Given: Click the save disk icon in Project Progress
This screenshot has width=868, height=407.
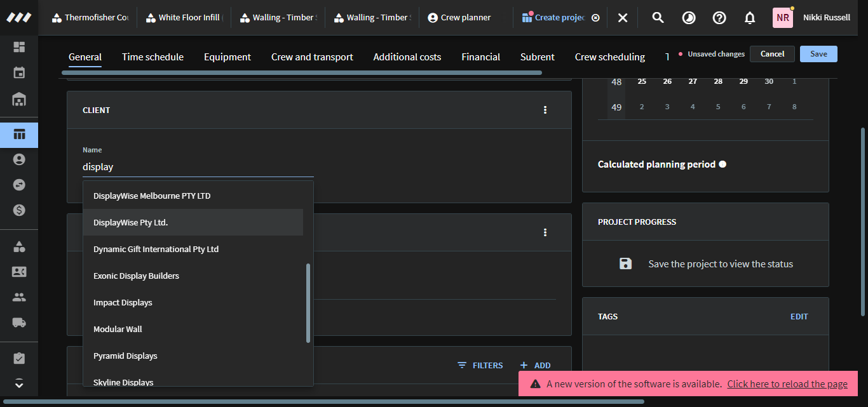Looking at the screenshot, I should pos(626,264).
